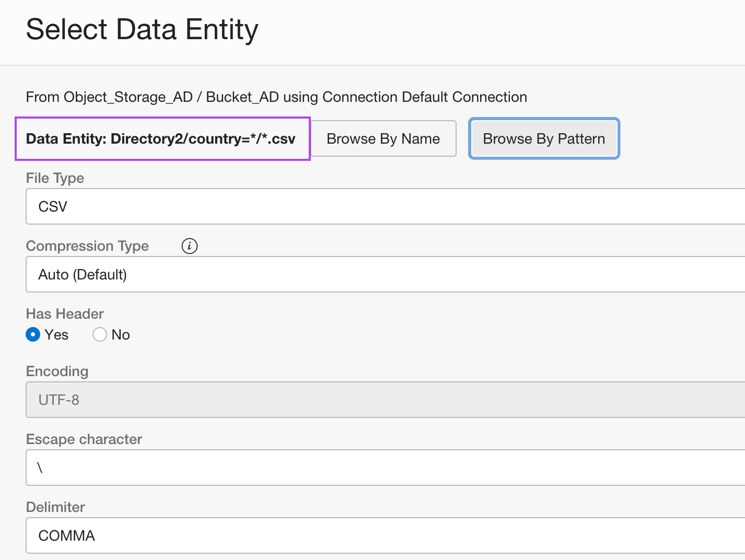Click the Has Header label
Viewport: 745px width, 560px height.
[x=65, y=314]
